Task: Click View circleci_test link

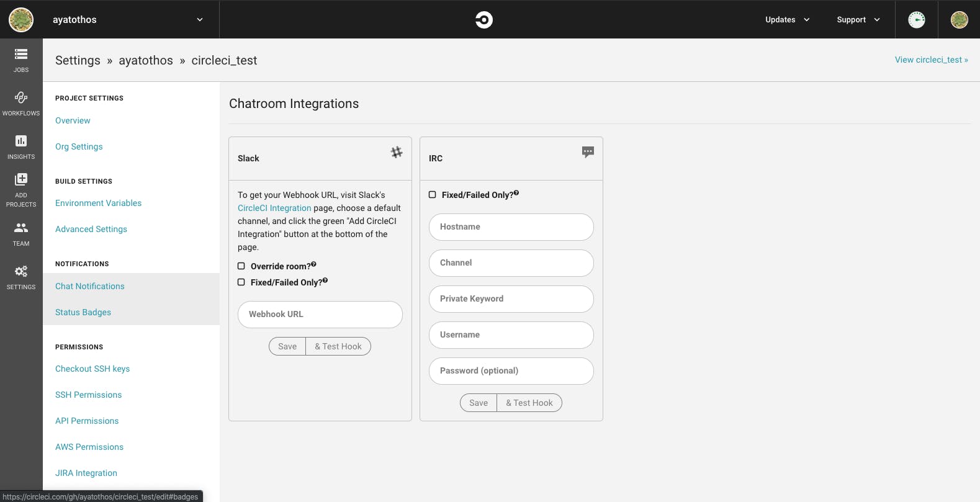Action: coord(931,60)
